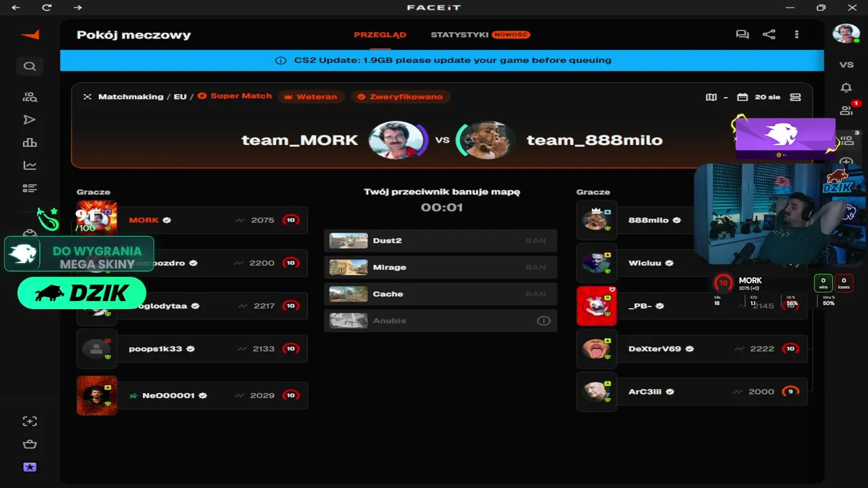This screenshot has height=488, width=868.
Task: Open the play arrow sidebar icon
Action: pos(29,120)
